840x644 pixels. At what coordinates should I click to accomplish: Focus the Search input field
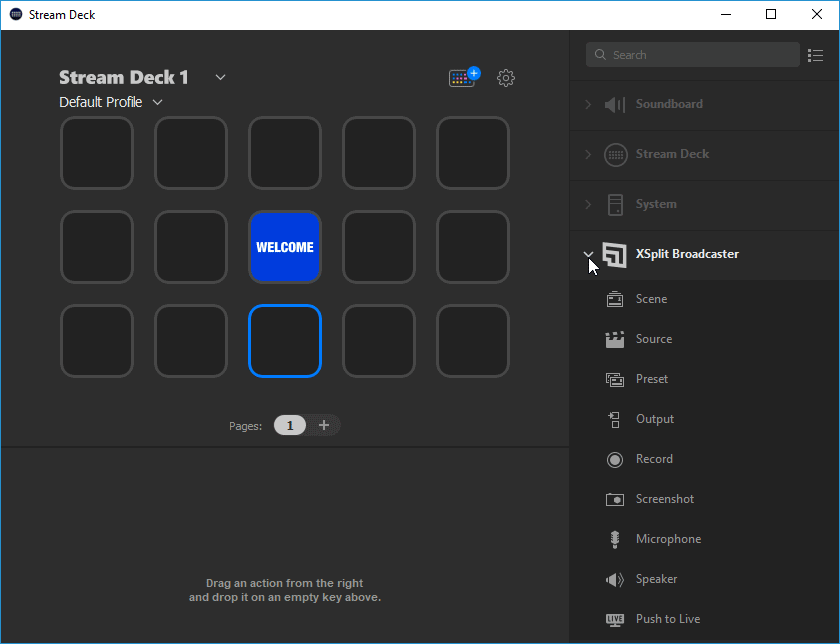click(693, 55)
